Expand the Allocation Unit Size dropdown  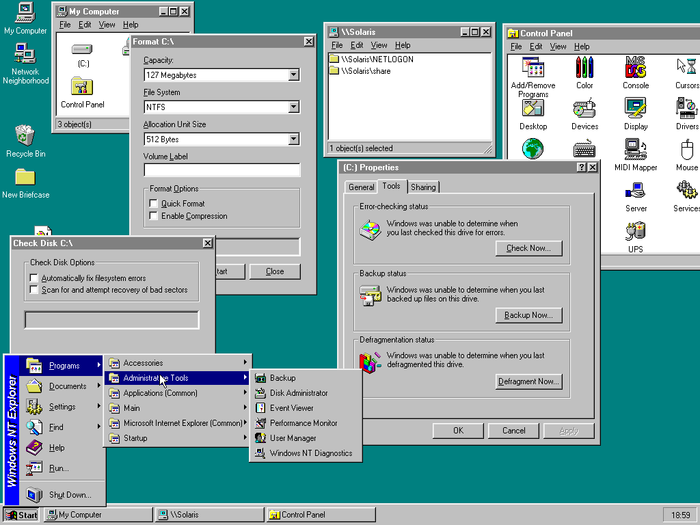(x=293, y=139)
